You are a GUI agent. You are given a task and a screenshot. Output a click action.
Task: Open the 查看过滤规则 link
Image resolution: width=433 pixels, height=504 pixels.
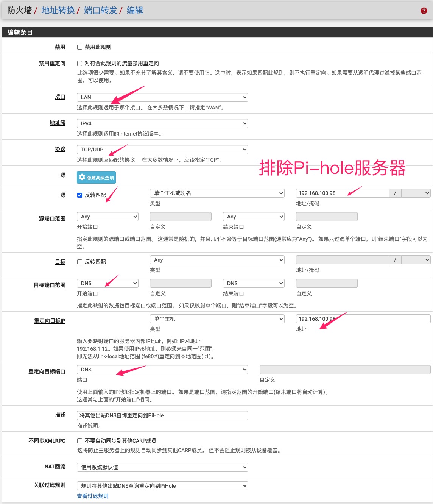point(93,496)
